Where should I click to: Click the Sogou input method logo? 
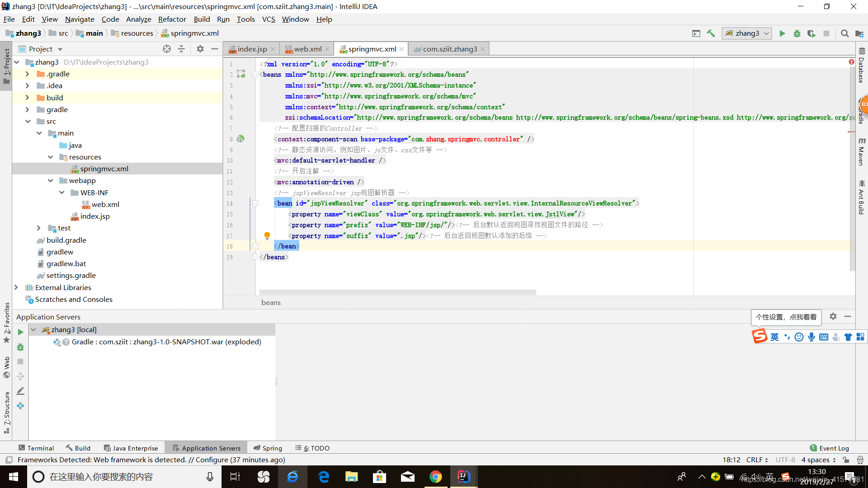click(759, 336)
